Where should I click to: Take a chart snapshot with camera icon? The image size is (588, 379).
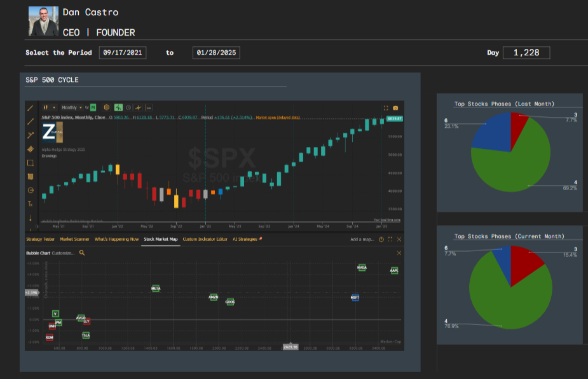395,108
